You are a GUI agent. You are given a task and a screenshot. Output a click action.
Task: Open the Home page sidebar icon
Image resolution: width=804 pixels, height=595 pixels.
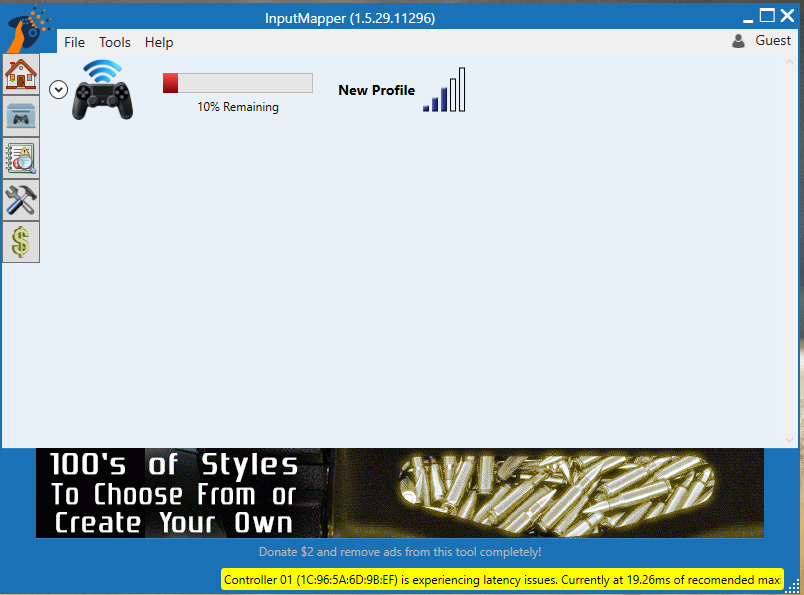click(21, 74)
